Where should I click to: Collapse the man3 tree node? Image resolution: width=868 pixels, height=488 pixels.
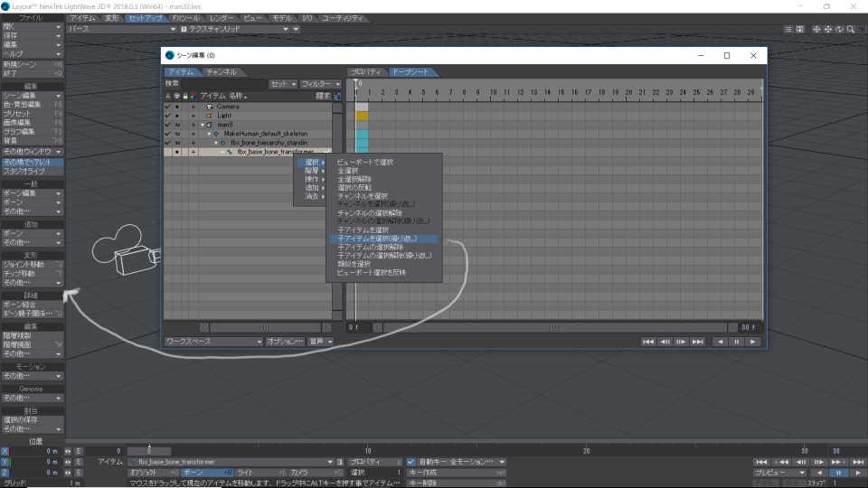203,125
